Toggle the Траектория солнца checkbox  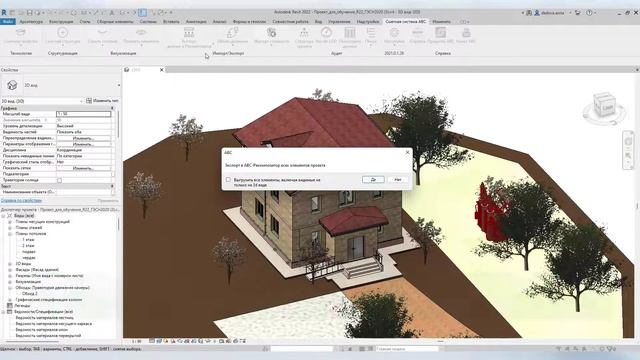tap(60, 180)
